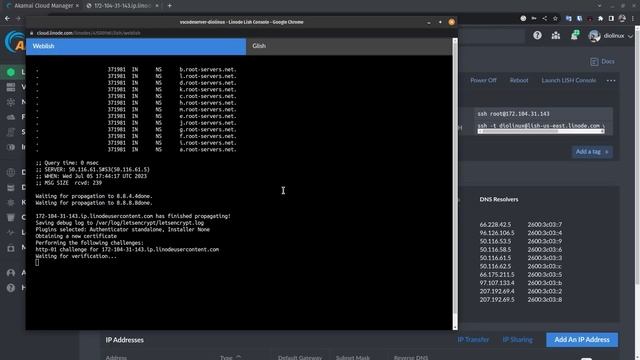640x360 pixels.
Task: Open Chrome three-dot menu
Action: tap(633, 18)
